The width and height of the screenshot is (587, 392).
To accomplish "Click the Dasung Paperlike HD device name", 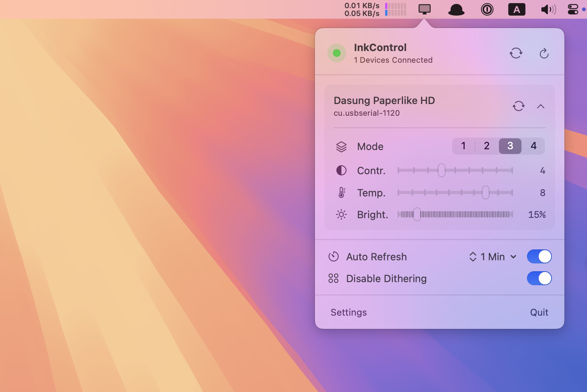I will (x=384, y=101).
